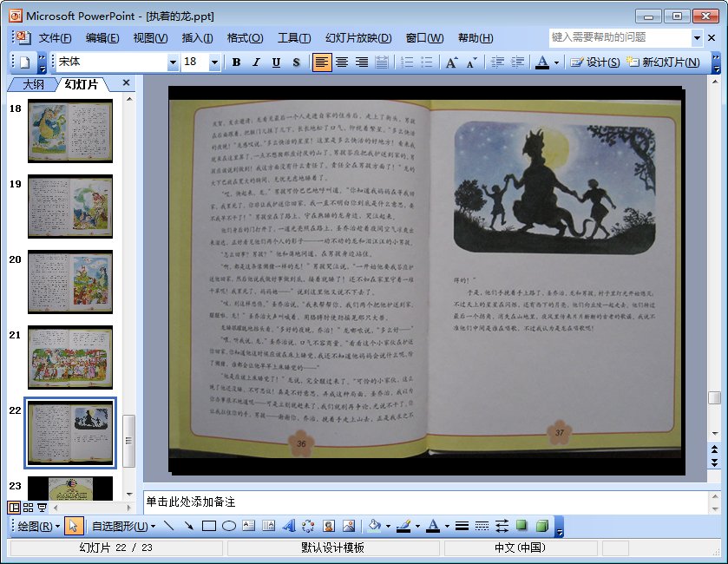Select the Line drawing tool
This screenshot has width=728, height=564.
(169, 526)
